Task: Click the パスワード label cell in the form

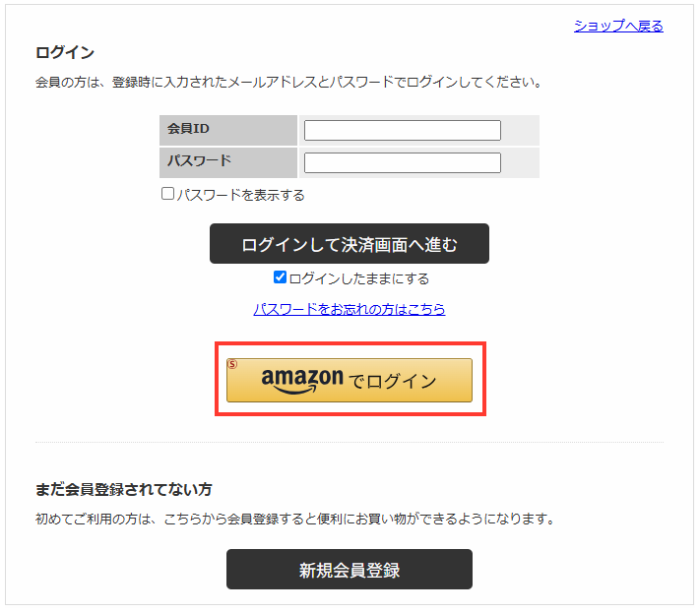Action: tap(227, 162)
